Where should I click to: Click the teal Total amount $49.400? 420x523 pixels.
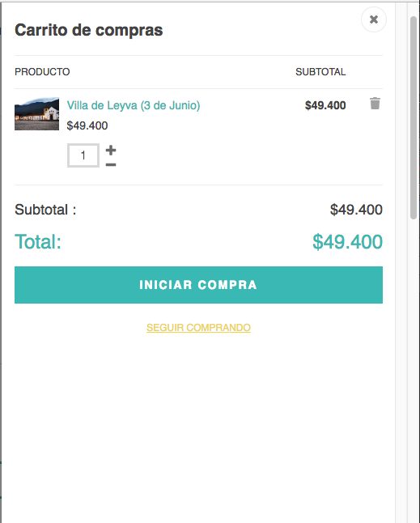(347, 241)
